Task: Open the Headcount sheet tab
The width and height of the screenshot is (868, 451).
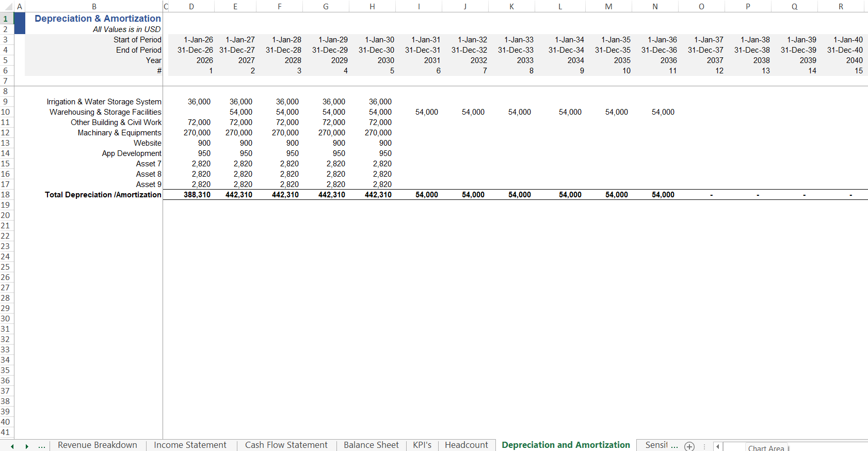Action: [466, 445]
